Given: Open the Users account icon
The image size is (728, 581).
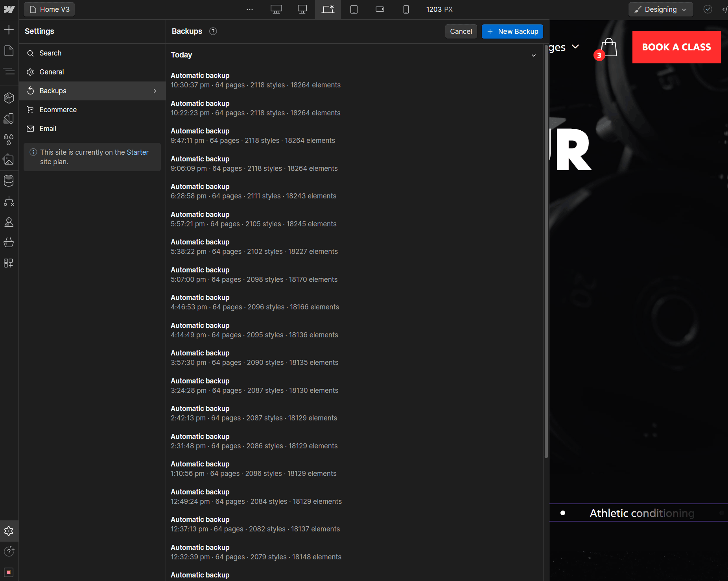Looking at the screenshot, I should click(9, 222).
